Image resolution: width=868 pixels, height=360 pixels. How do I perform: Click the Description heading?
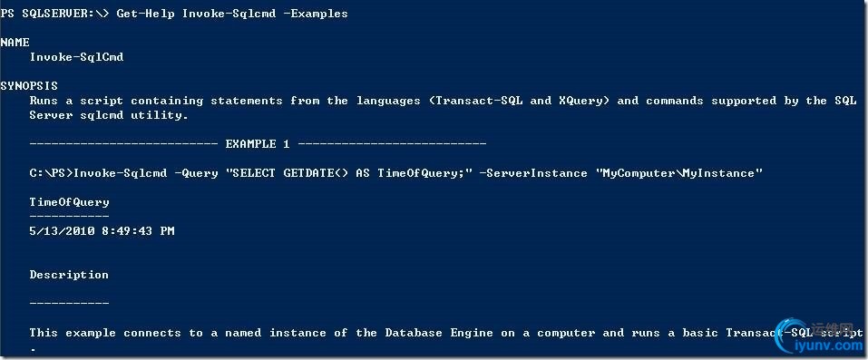click(69, 275)
